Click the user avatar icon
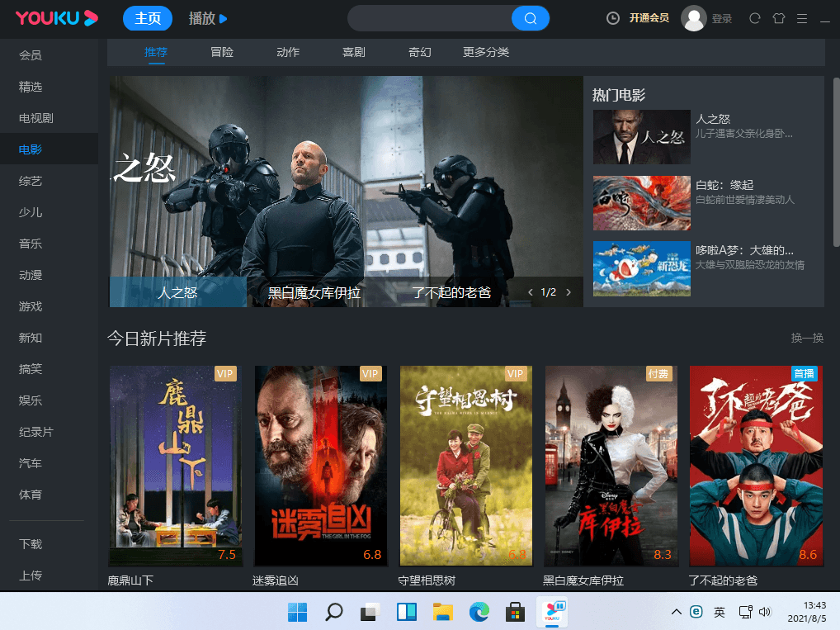The height and width of the screenshot is (630, 840). (x=693, y=18)
